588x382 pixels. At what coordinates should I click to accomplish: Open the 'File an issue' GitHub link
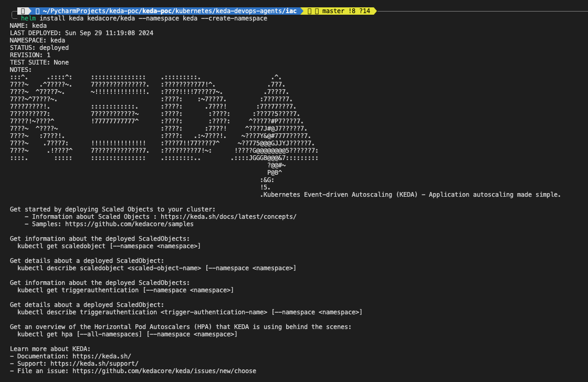point(164,371)
